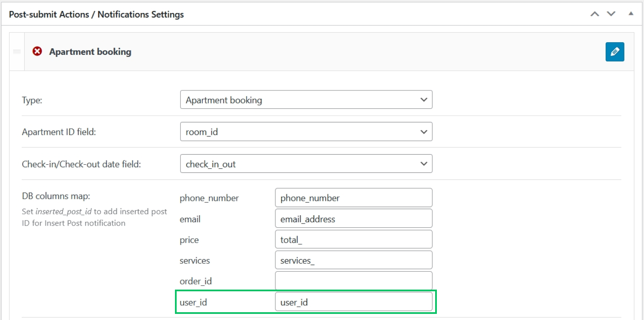This screenshot has width=644, height=320.
Task: Collapse the panel using the small triangle toggle
Action: (631, 13)
